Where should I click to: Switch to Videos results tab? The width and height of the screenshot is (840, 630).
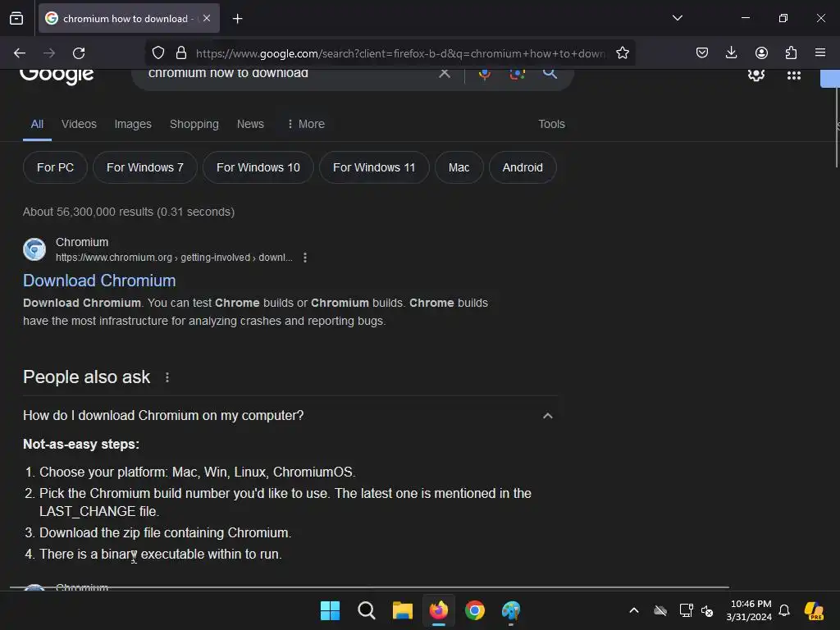pyautogui.click(x=79, y=125)
